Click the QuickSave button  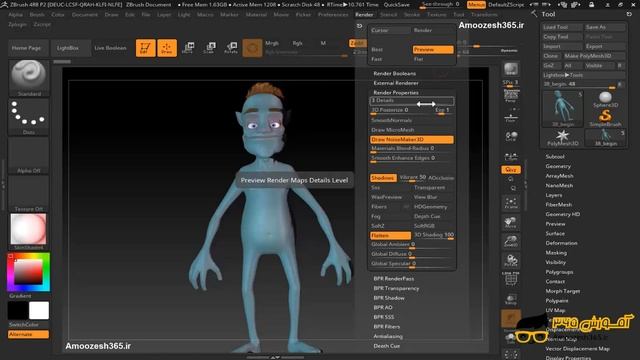pos(396,5)
